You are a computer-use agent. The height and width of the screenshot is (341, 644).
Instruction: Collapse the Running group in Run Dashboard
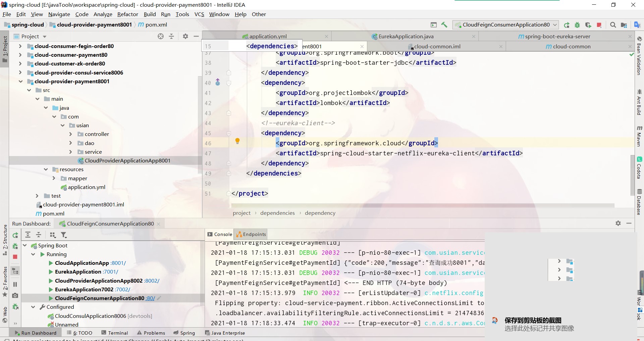[33, 254]
